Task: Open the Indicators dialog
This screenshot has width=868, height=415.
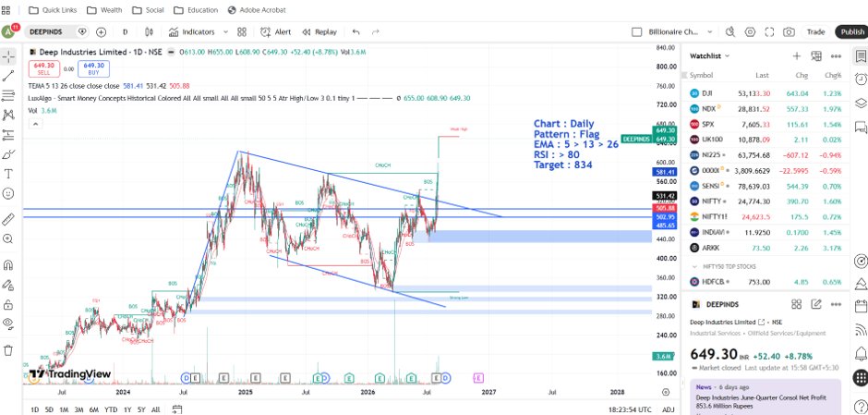Action: tap(191, 31)
